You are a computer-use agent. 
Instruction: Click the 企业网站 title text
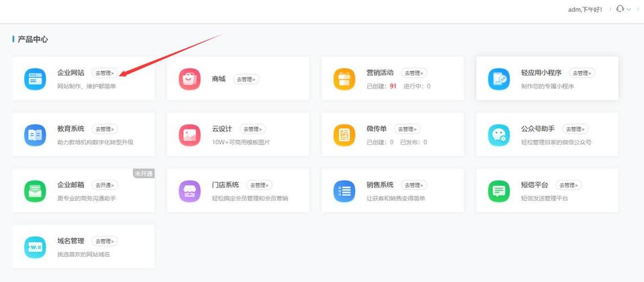pos(71,73)
